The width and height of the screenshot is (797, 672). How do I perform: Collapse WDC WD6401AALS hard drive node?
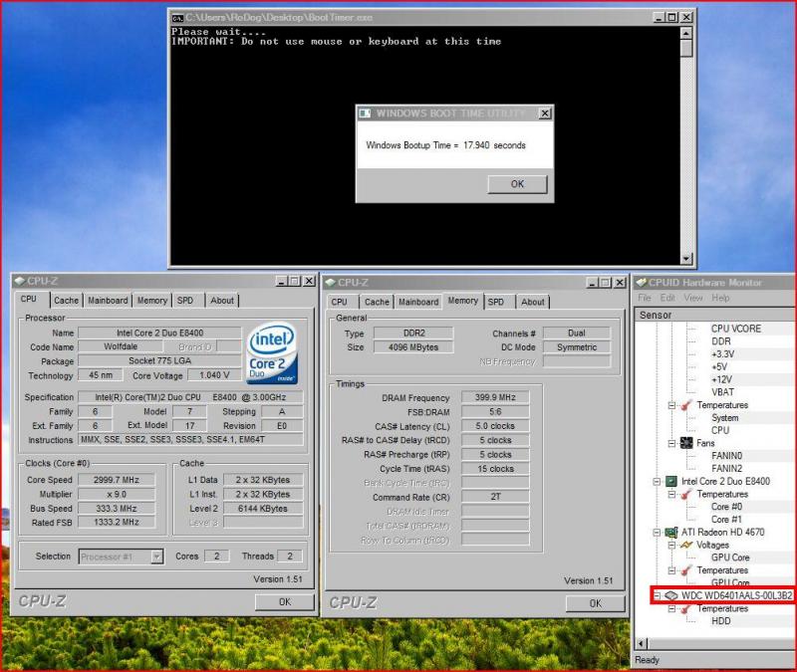tap(658, 594)
